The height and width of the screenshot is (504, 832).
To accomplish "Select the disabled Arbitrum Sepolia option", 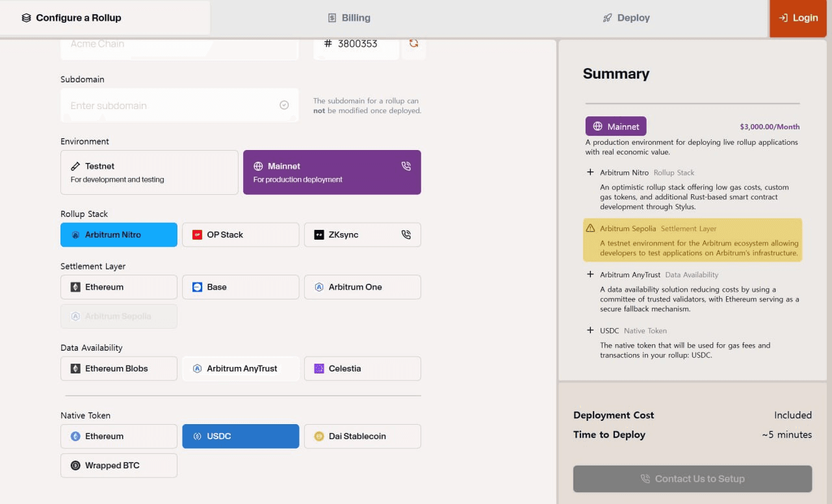I will click(119, 316).
